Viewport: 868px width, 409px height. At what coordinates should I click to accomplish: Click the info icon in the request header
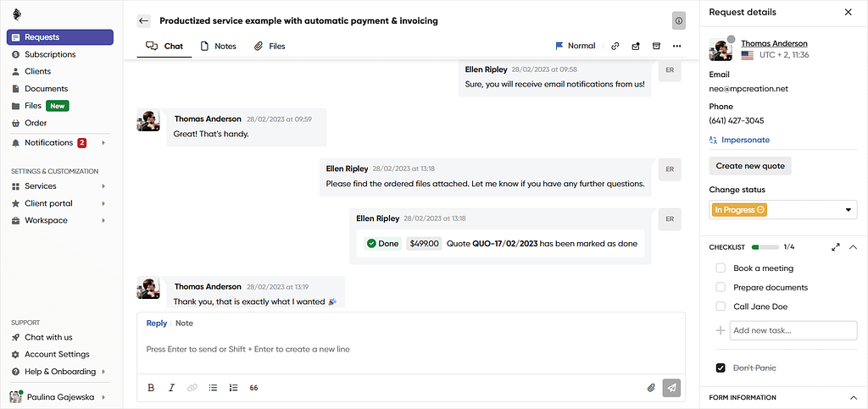pos(679,21)
